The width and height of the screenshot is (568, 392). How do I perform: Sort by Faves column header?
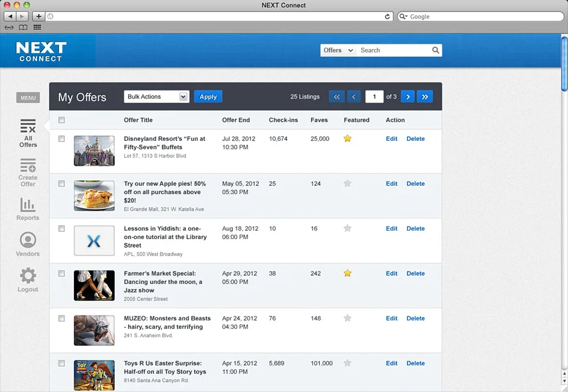click(x=319, y=120)
